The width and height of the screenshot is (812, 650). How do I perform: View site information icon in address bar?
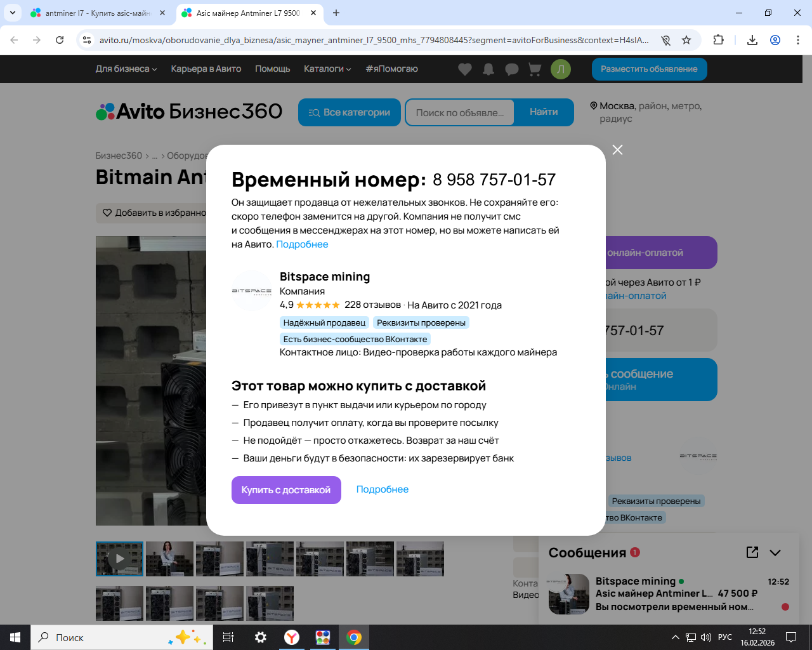87,40
